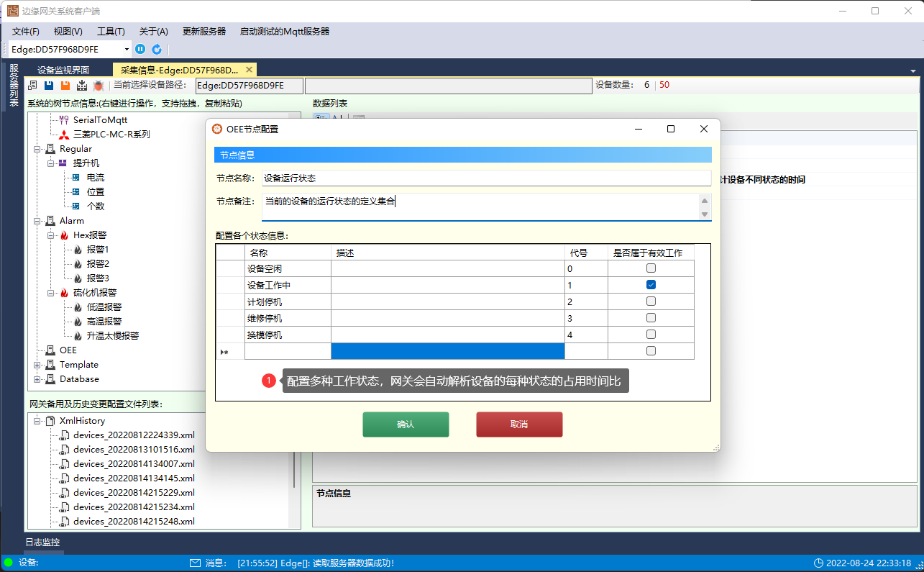924x572 pixels.
Task: Check valid work box for 计划停机
Action: (651, 301)
